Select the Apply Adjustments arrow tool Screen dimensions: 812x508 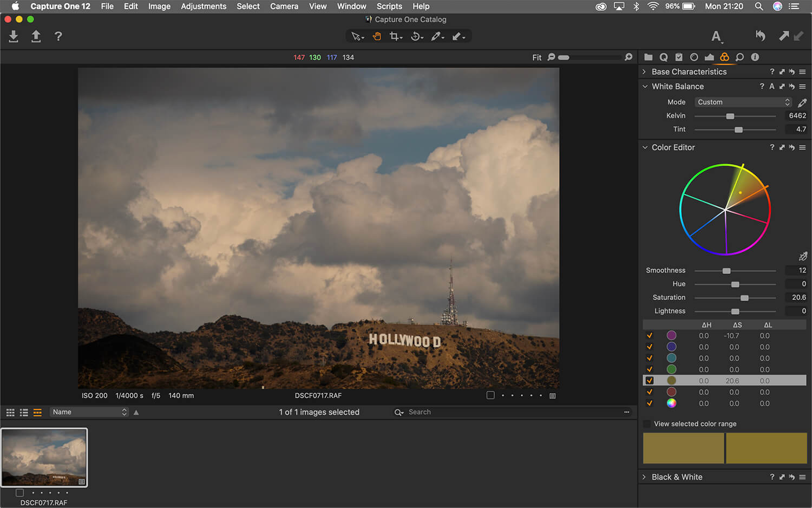coord(459,36)
